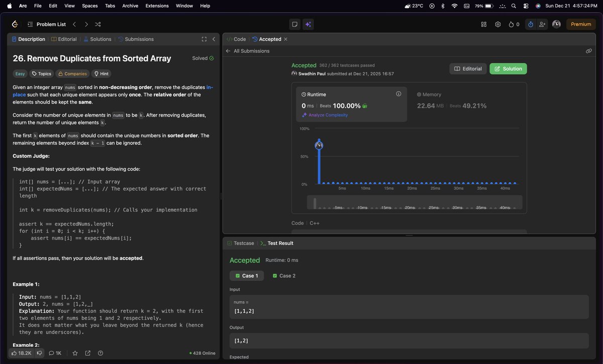This screenshot has height=364, width=603.
Task: Click the nums input value box
Action: (x=409, y=307)
